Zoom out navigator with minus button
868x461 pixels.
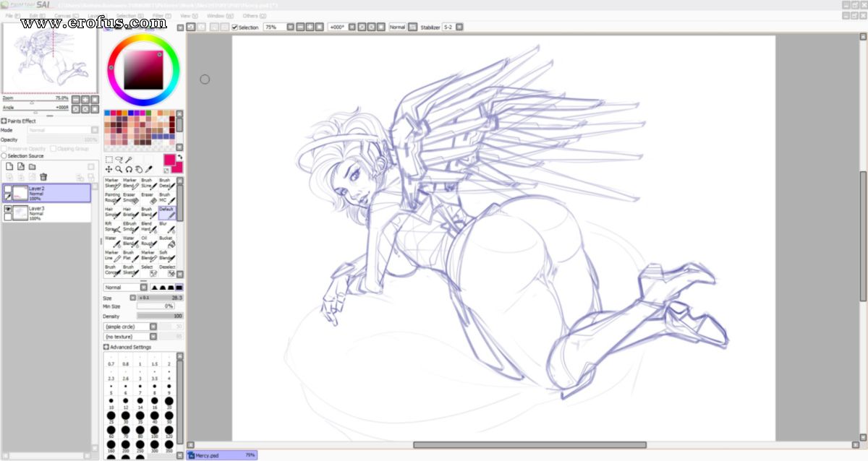point(76,99)
